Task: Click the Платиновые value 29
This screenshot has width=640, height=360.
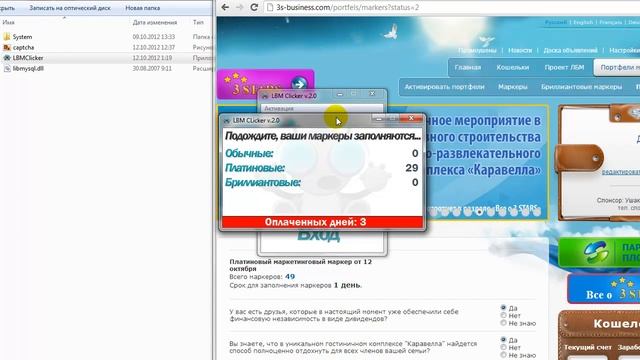Action: (x=411, y=168)
